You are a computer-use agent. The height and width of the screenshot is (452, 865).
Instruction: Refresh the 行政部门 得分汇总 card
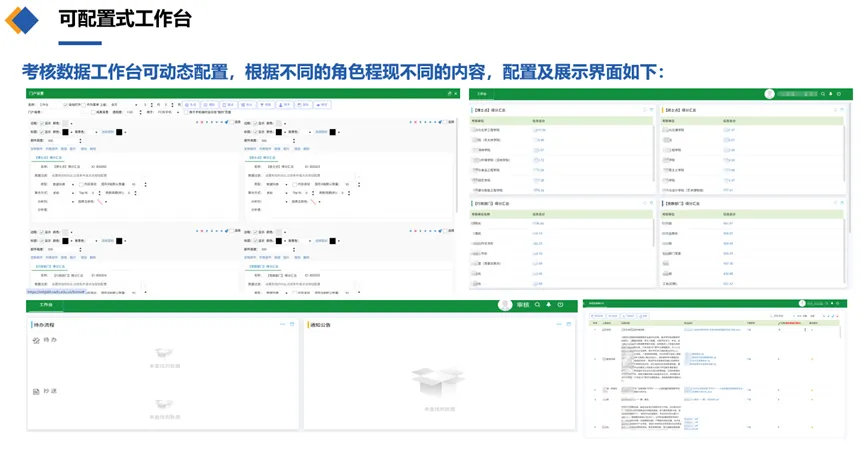pos(644,203)
